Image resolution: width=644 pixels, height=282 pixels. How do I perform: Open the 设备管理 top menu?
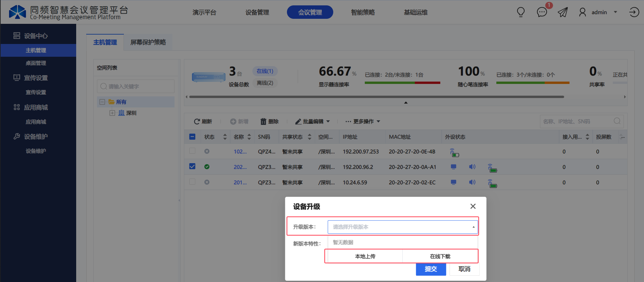(x=257, y=12)
